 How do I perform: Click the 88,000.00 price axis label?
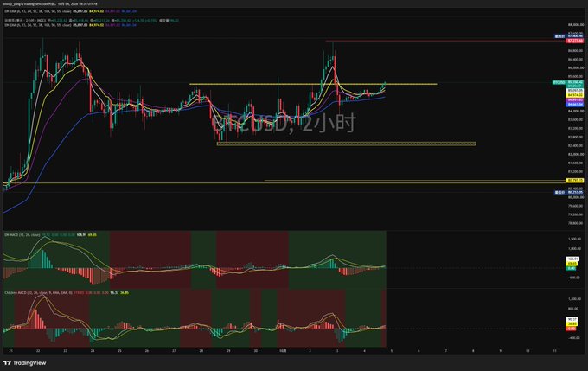576,24
